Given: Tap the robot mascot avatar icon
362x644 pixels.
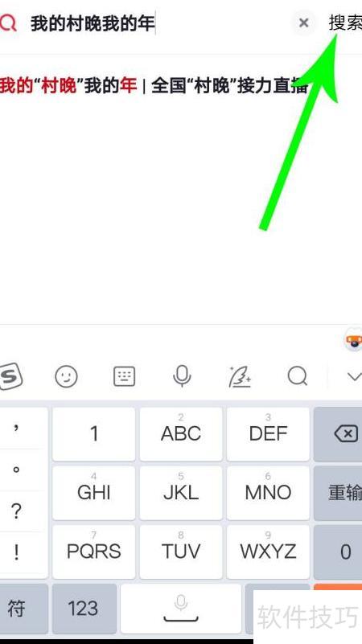Looking at the screenshot, I should click(x=353, y=341).
